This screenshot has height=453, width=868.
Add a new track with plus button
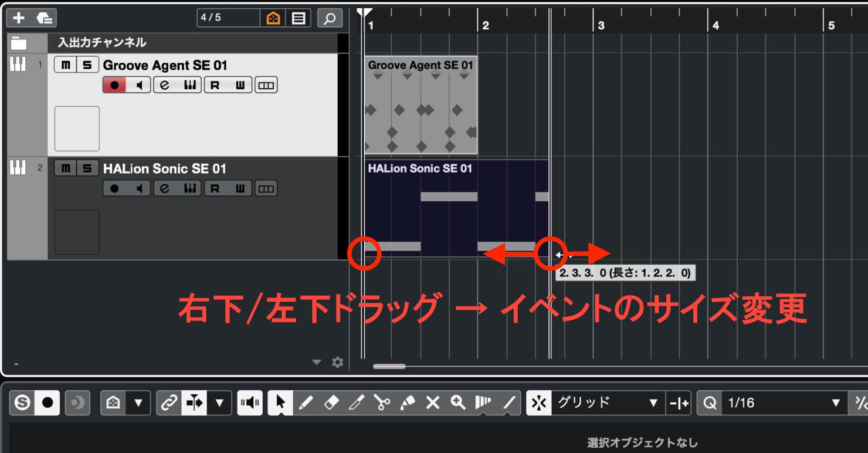19,18
